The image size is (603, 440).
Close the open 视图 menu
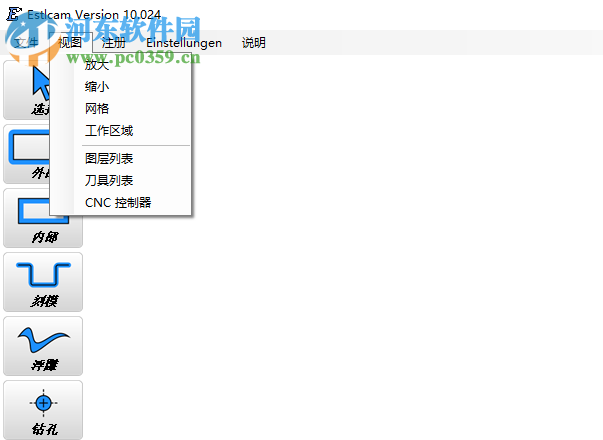tap(70, 42)
